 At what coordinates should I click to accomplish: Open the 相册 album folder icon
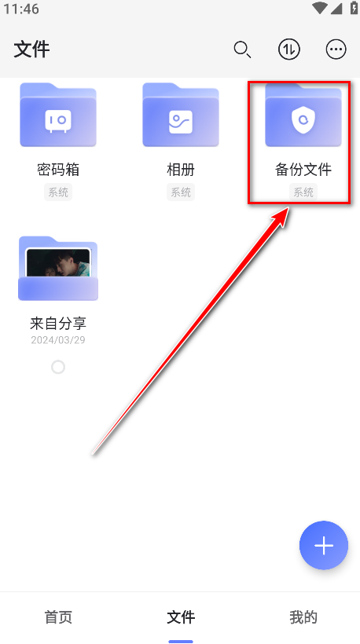181,115
